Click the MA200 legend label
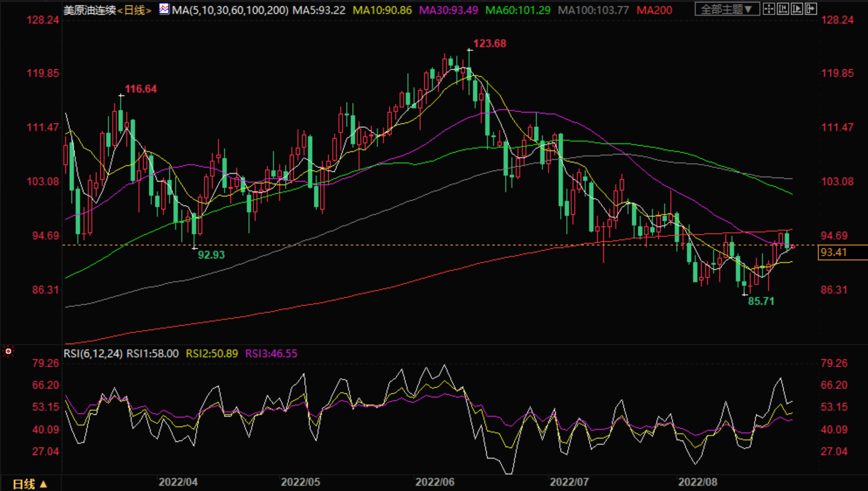The image size is (868, 491). (x=654, y=10)
